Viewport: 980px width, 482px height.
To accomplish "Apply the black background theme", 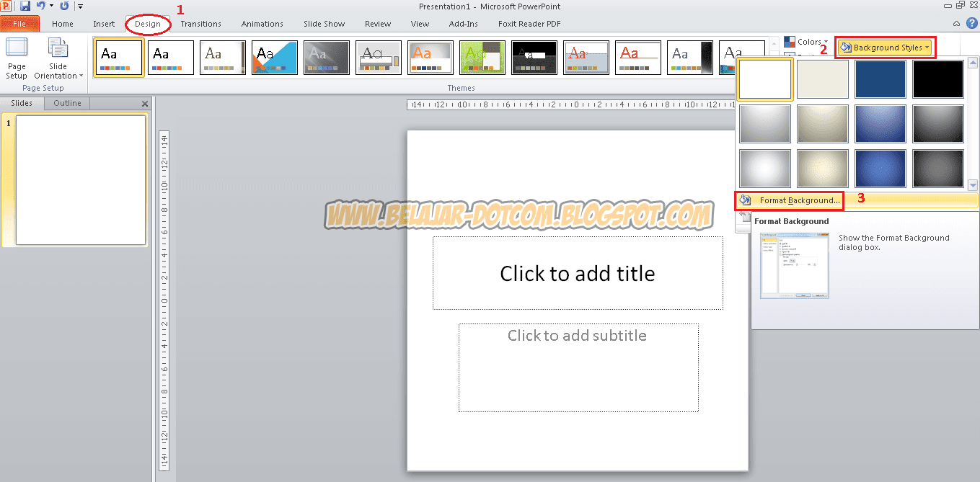I will 534,58.
